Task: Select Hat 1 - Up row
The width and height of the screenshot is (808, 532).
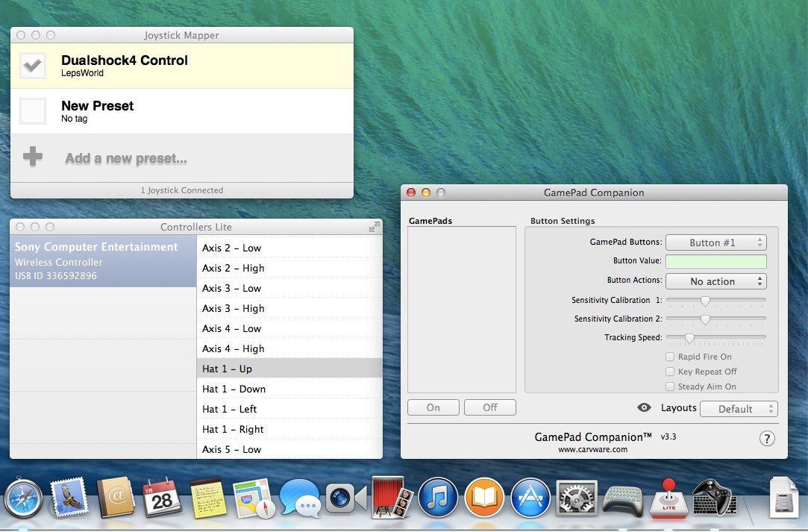Action: coord(289,369)
